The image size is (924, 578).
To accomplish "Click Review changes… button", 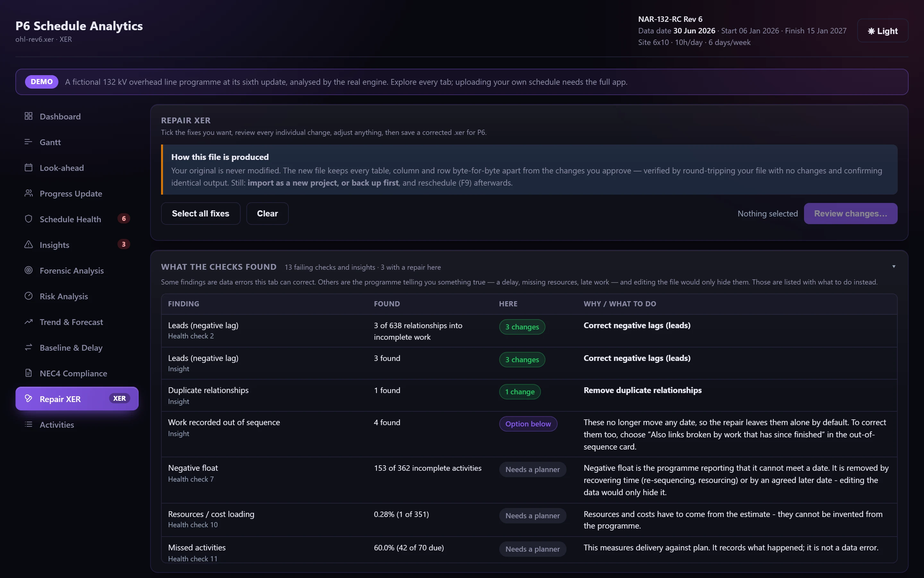I will click(850, 213).
